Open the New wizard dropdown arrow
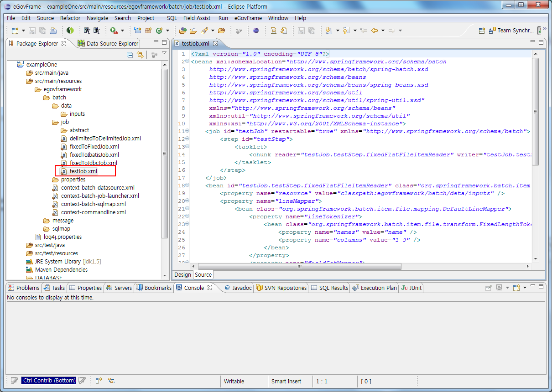 [24, 31]
